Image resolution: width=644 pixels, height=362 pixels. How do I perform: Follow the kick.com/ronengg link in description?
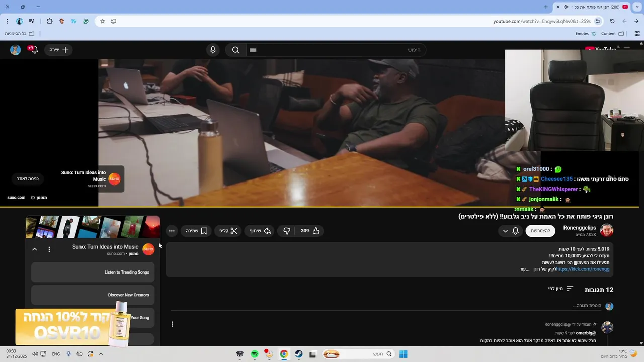583,269
